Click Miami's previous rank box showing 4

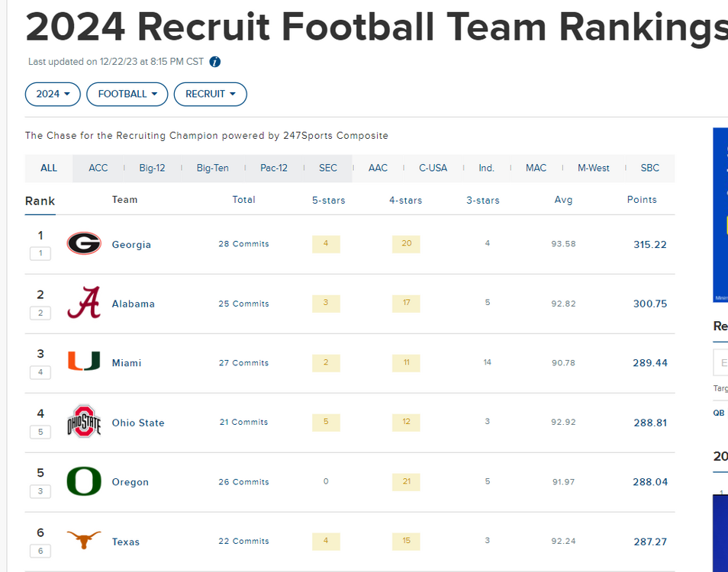point(40,372)
